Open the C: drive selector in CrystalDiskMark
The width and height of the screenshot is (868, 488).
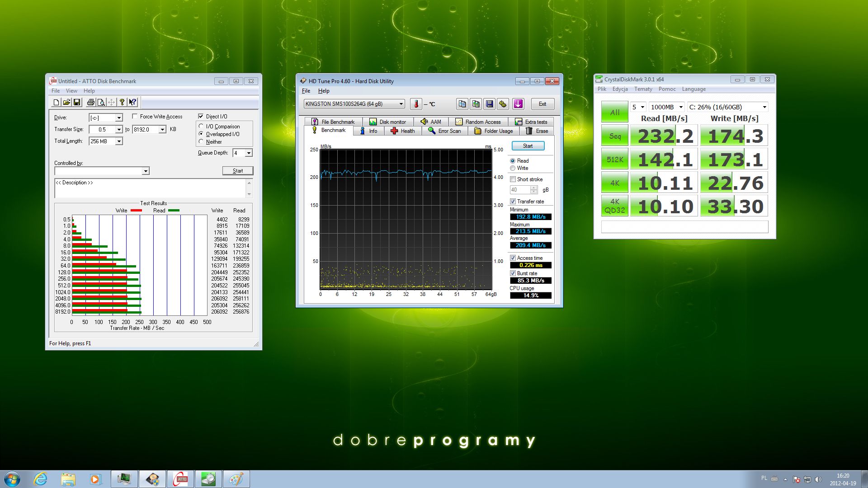tap(728, 107)
